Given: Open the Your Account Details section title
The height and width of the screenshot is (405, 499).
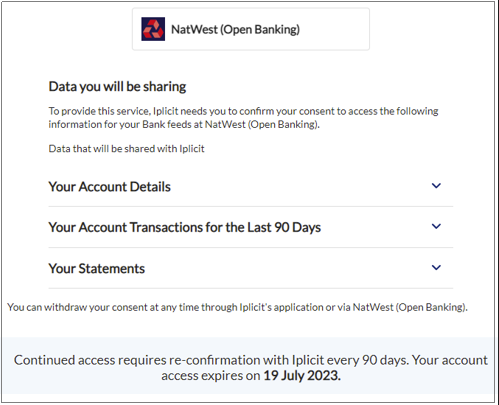Looking at the screenshot, I should (x=110, y=187).
